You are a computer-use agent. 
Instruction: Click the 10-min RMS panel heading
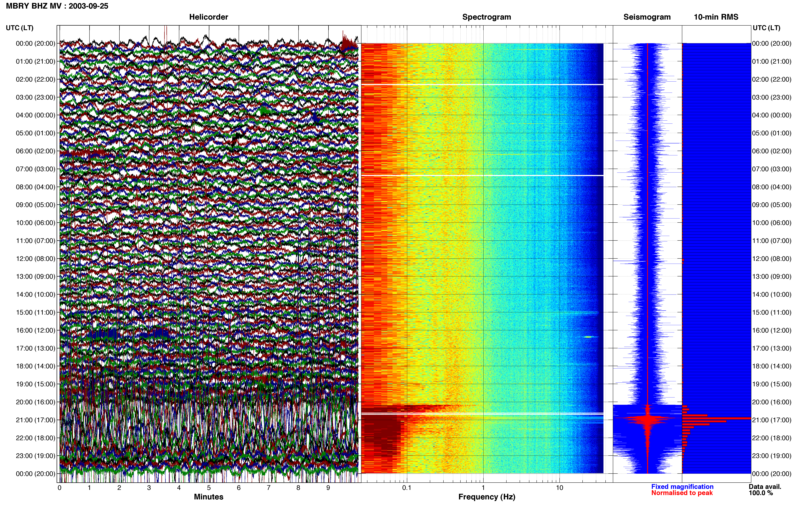[x=716, y=17]
